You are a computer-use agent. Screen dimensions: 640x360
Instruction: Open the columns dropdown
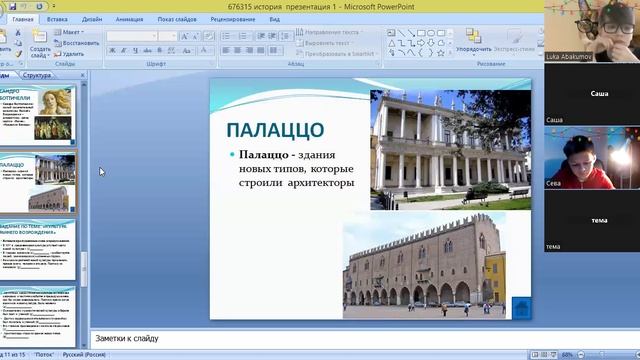point(276,51)
